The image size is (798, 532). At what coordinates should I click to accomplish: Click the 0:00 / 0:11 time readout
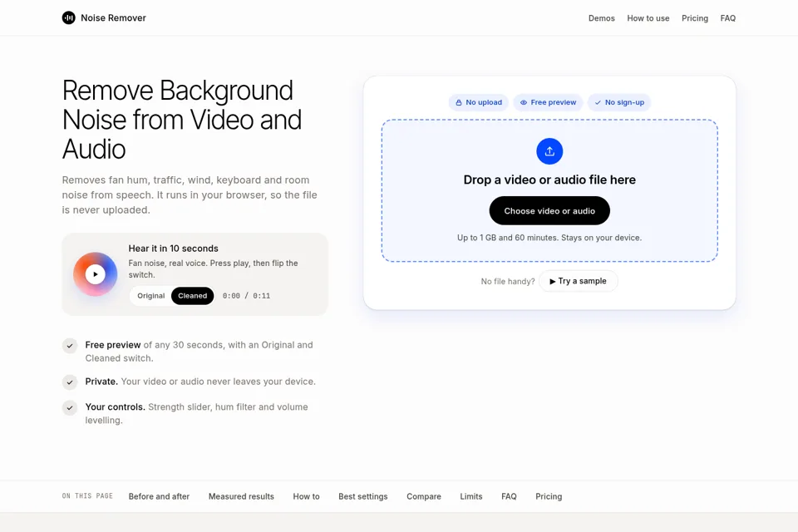click(246, 296)
